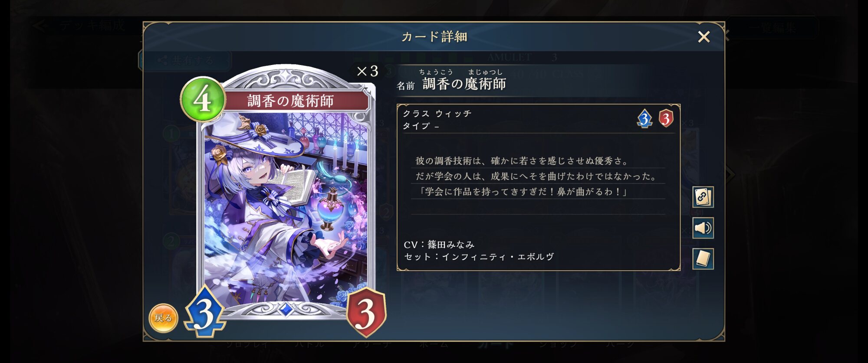Click the セット：インフィニティ・エボルヴ text
Image resolution: width=868 pixels, height=363 pixels.
[x=479, y=257]
